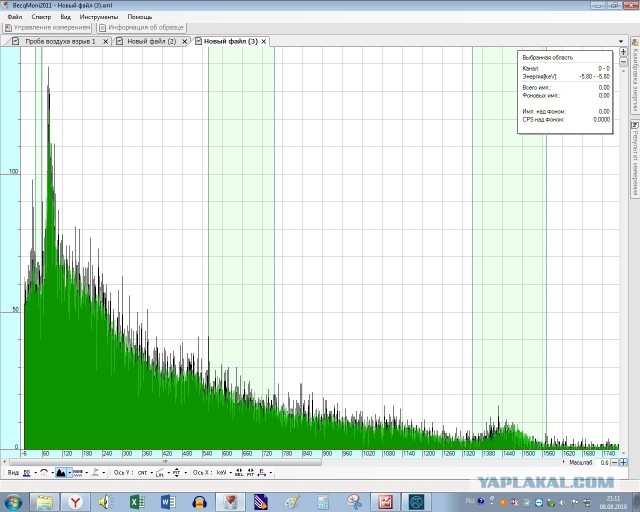Image resolution: width=640 pixels, height=512 pixels.
Task: Toggle the filled spectrum display icon
Action: click(x=61, y=473)
